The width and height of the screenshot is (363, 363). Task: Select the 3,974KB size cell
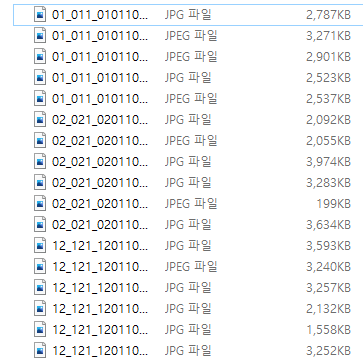pyautogui.click(x=328, y=162)
